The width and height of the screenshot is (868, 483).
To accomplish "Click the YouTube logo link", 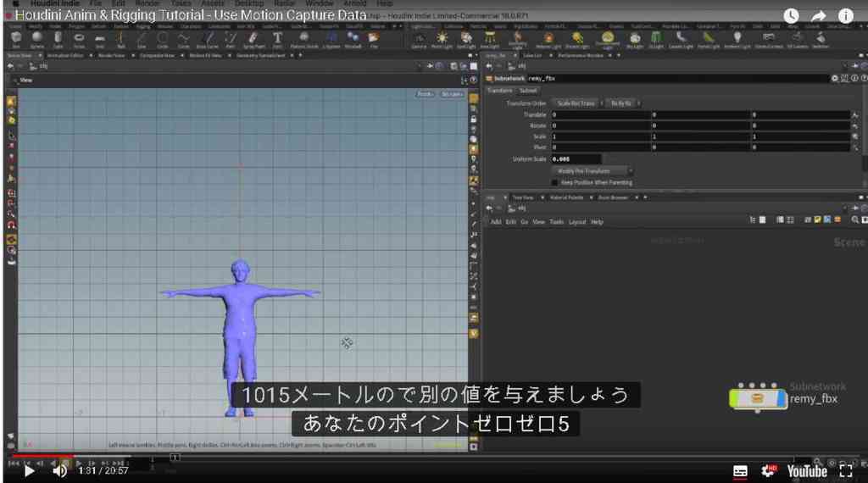I will tap(807, 471).
